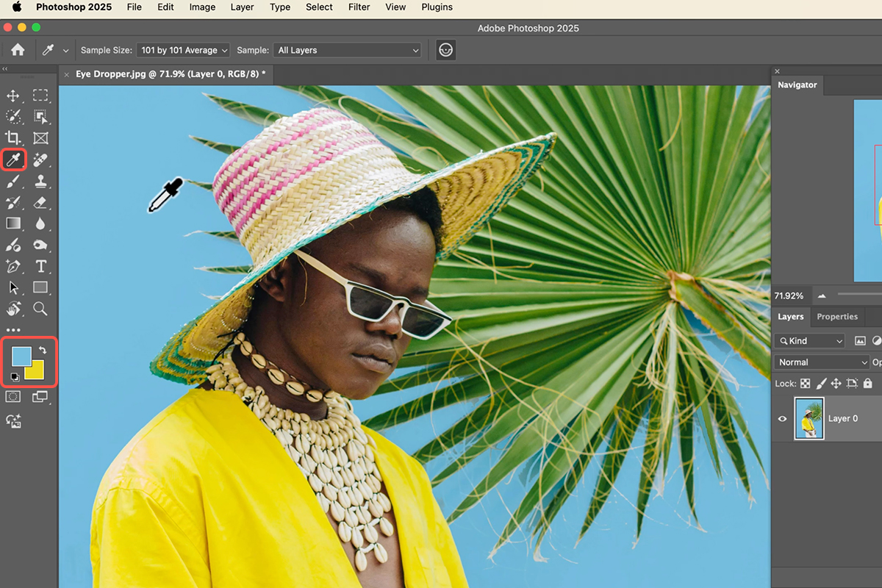Screen dimensions: 882x588
Task: Expand the Sample All Layers dropdown
Action: [x=346, y=50]
